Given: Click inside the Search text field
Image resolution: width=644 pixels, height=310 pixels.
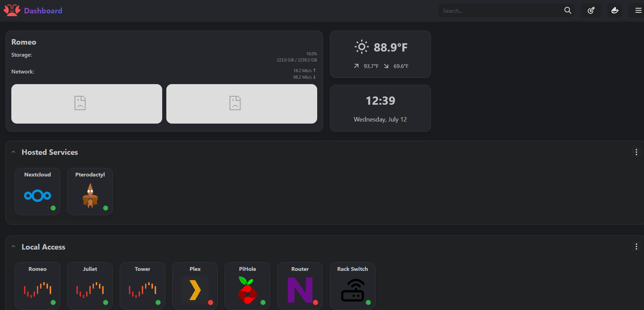Looking at the screenshot, I should pos(497,10).
